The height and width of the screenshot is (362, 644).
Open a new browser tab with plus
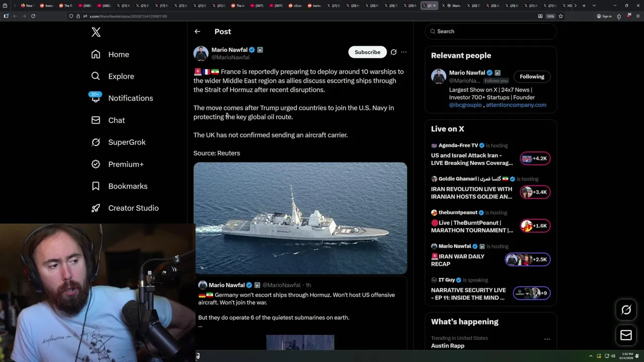[x=584, y=6]
